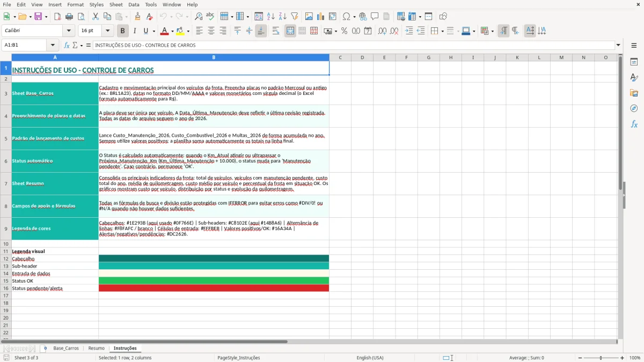
Task: Click Export as PDF icon
Action: point(57,17)
